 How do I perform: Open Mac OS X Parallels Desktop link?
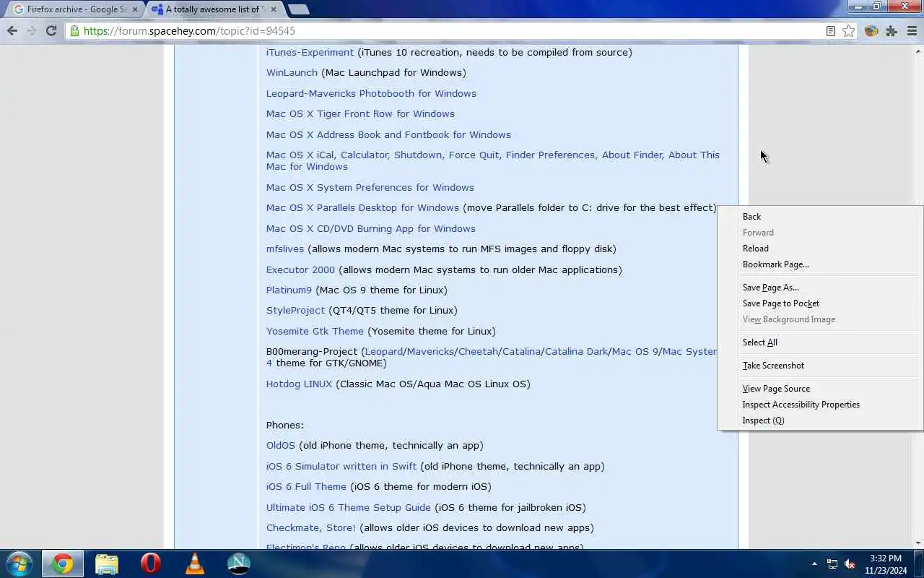pyautogui.click(x=362, y=207)
